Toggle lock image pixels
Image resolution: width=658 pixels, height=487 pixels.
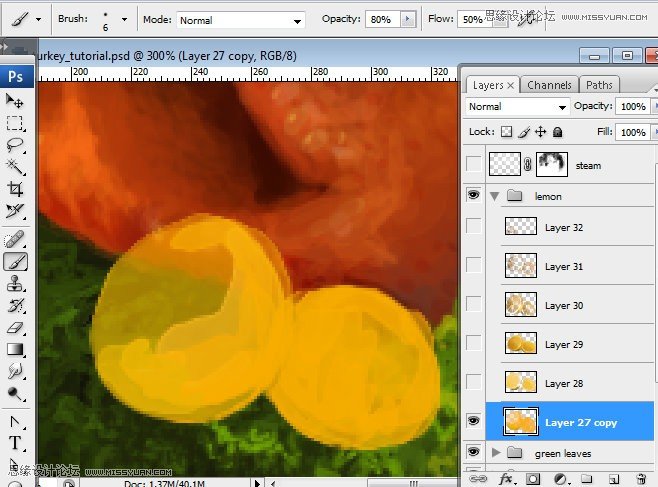click(x=524, y=132)
